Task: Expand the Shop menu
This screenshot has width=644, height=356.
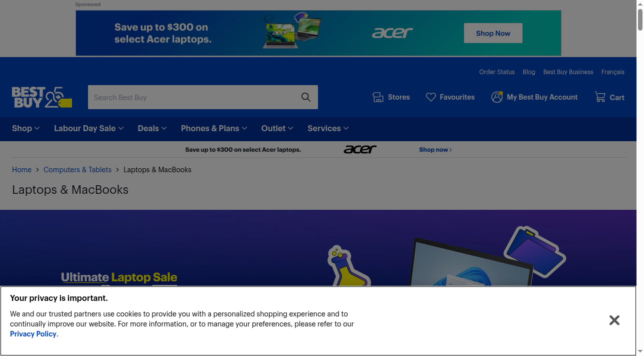Action: pos(26,128)
